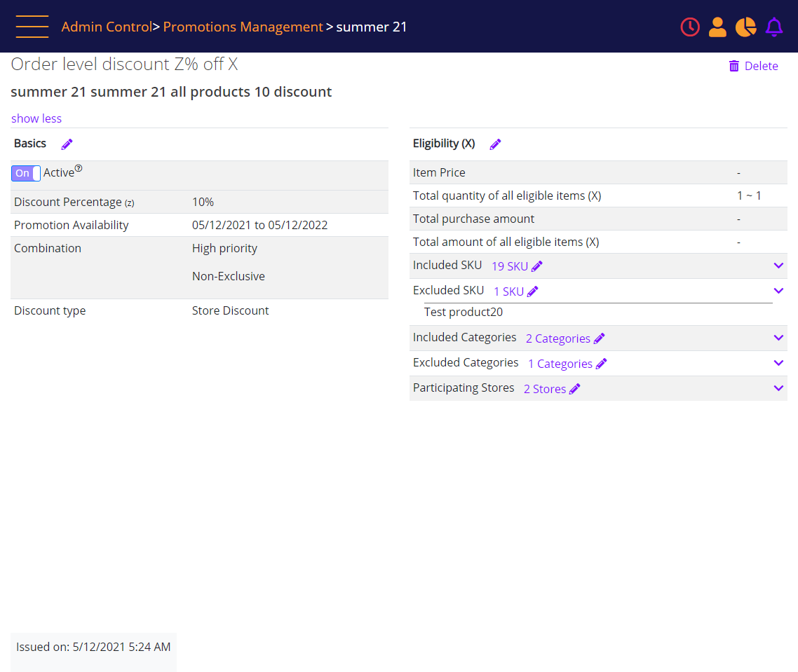Open the 1 Categories link
Viewport: 798px width, 672px height.
click(x=560, y=364)
